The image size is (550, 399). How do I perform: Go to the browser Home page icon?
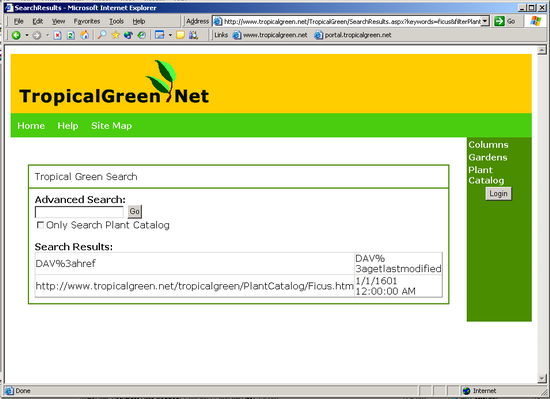click(85, 35)
